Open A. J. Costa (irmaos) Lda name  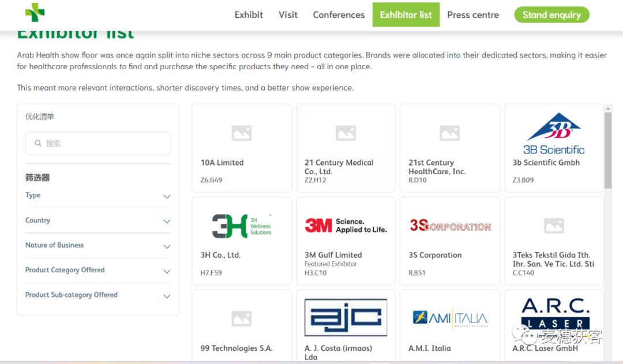(x=339, y=352)
